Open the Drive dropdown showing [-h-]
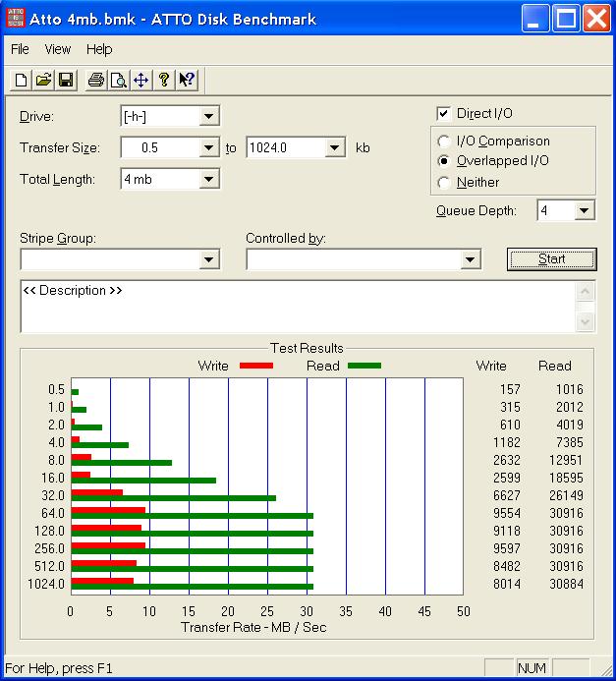This screenshot has width=616, height=681. tap(209, 116)
